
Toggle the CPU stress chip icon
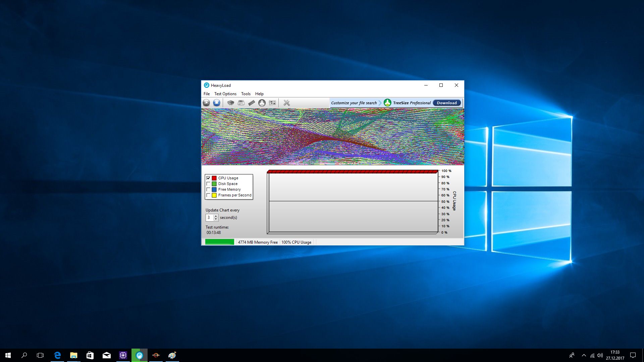231,103
